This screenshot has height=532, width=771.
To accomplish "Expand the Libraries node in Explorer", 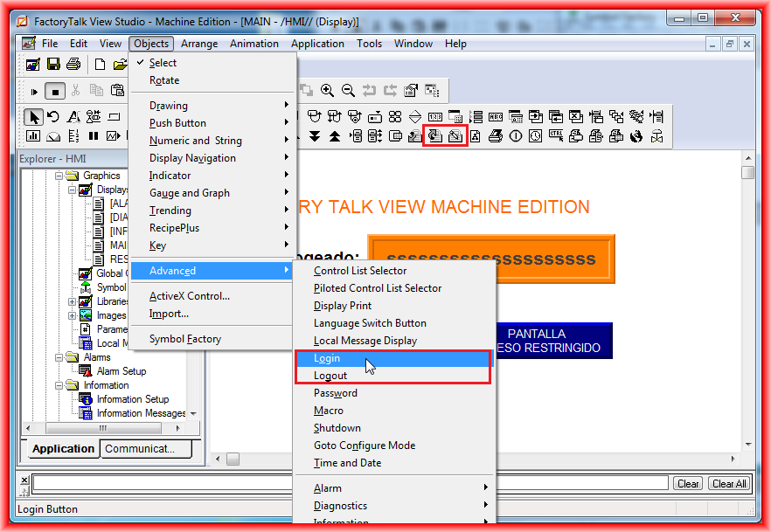I will point(73,301).
